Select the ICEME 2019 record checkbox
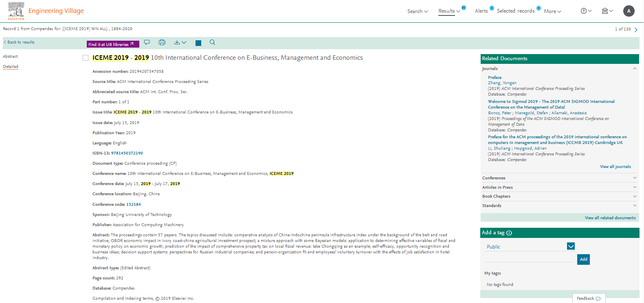The height and width of the screenshot is (303, 644). tap(86, 58)
